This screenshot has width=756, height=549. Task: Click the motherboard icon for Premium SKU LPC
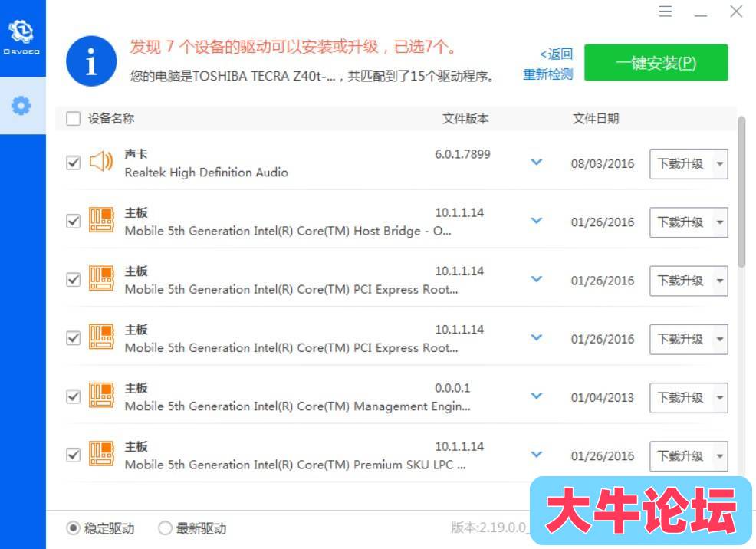[101, 454]
